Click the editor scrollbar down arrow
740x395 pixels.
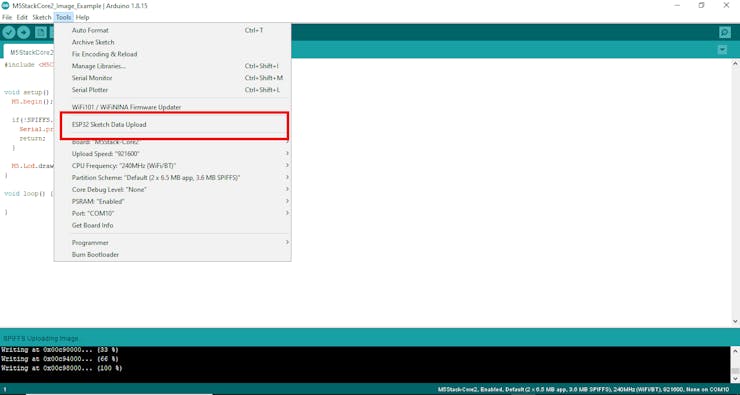(x=736, y=321)
